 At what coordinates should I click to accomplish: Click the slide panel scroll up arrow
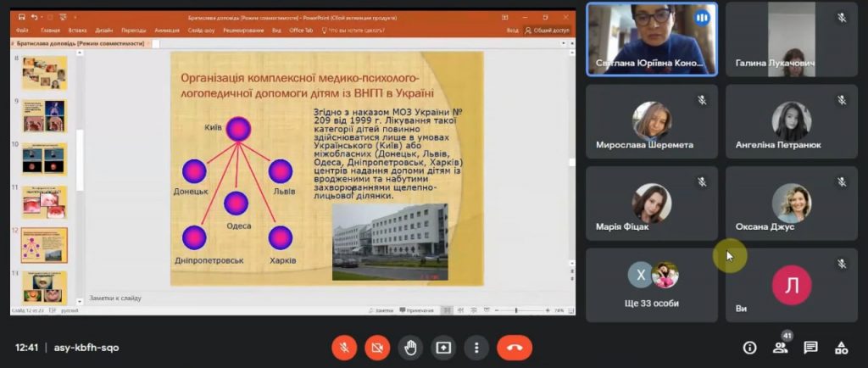tap(80, 53)
